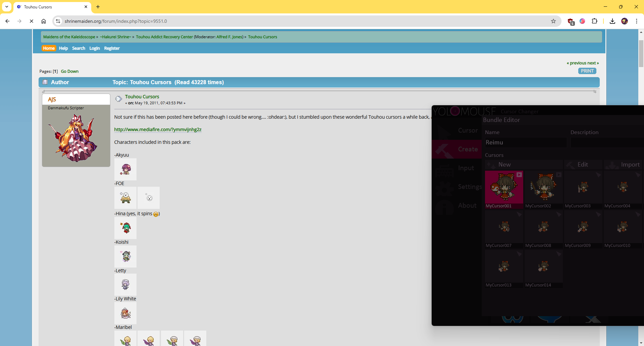Close the Touhou Cursors browser tab
This screenshot has width=644, height=346.
[86, 7]
